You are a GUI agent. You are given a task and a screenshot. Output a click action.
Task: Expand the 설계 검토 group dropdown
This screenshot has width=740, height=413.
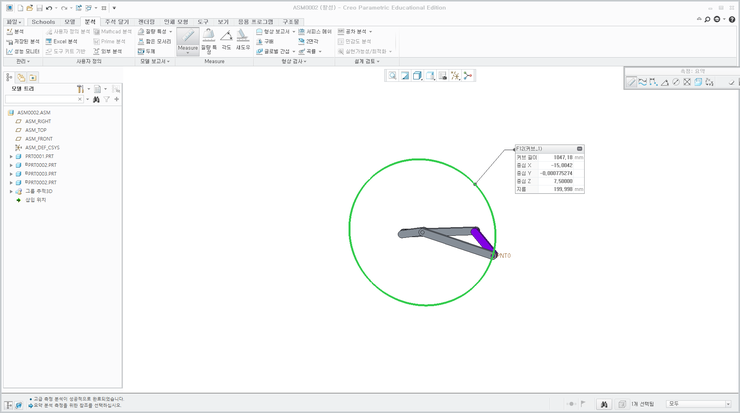[x=367, y=62]
